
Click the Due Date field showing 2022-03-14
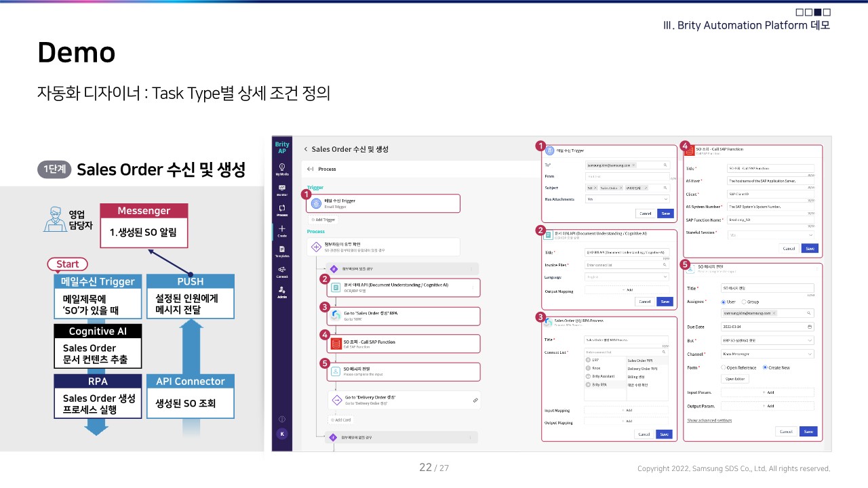768,327
